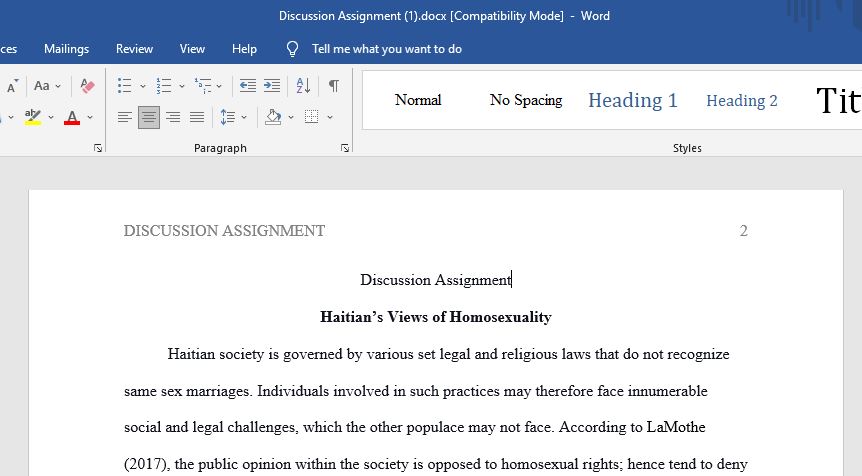The height and width of the screenshot is (476, 862).
Task: Open the Mailings ribbon tab
Action: coord(67,49)
